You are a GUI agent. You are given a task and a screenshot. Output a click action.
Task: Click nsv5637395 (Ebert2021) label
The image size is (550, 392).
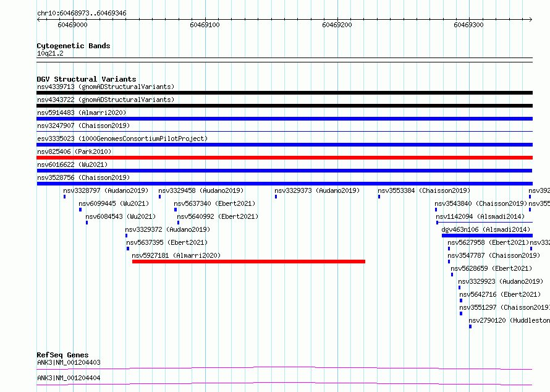point(167,242)
